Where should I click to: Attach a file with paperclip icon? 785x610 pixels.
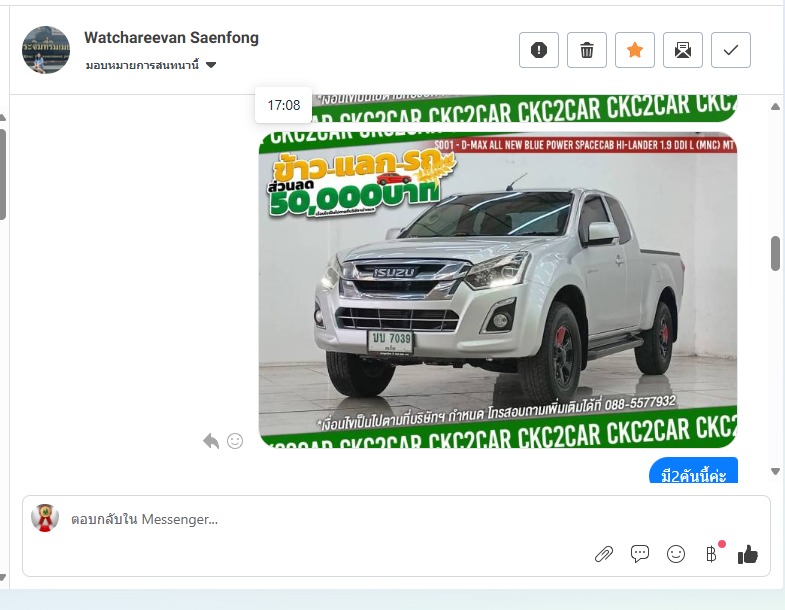click(604, 554)
